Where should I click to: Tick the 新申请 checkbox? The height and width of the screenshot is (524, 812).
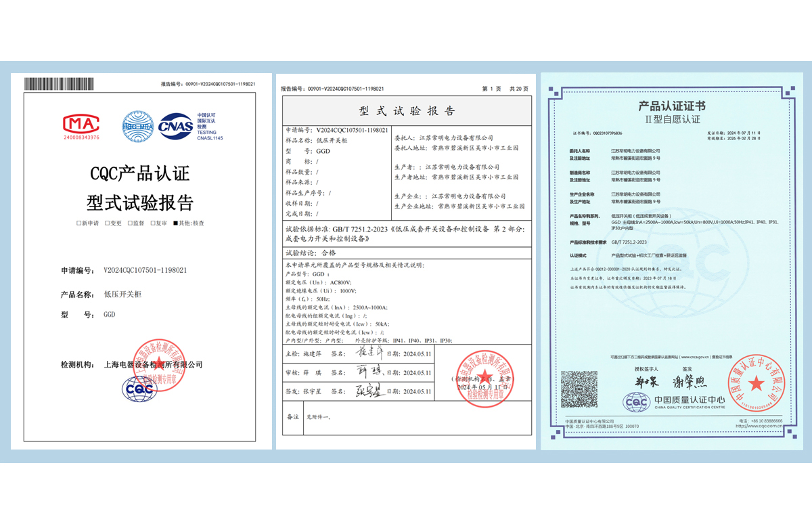pyautogui.click(x=79, y=223)
